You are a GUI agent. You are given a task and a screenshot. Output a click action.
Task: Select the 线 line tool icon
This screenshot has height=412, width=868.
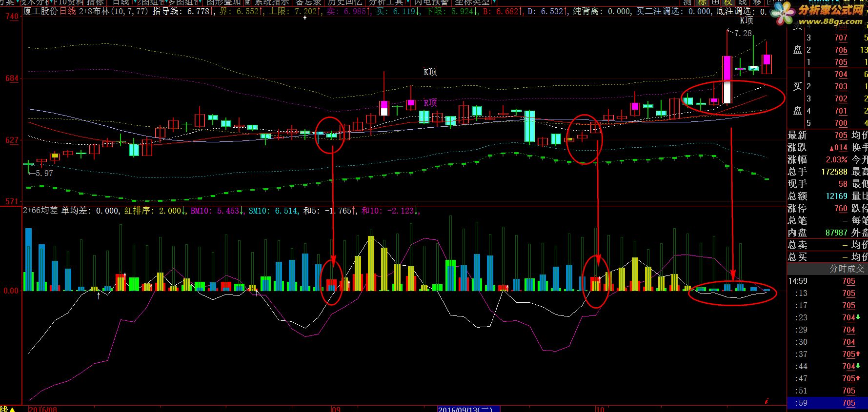[x=742, y=2]
